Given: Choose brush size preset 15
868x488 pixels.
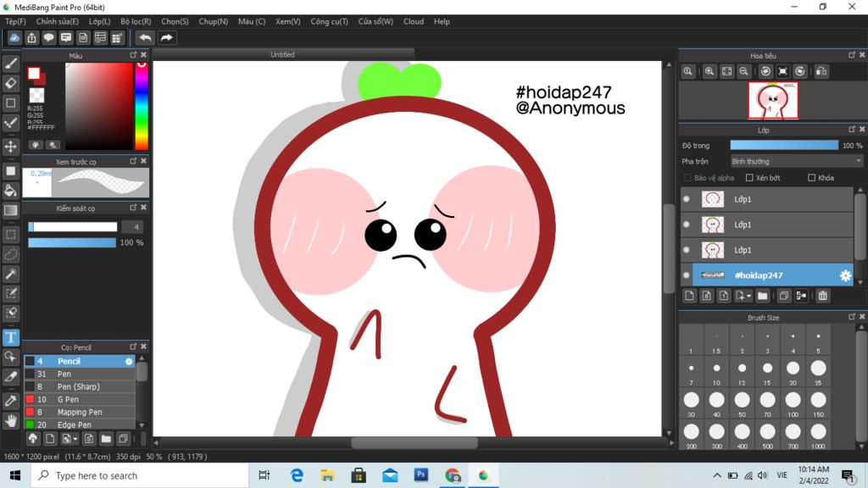Looking at the screenshot, I should coord(767,371).
